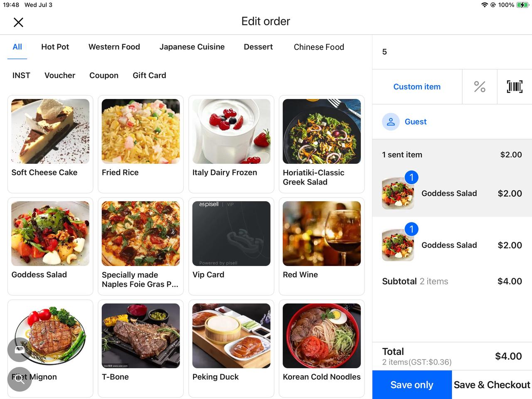This screenshot has width=532, height=399.
Task: Click the floating magnifier search button
Action: tap(20, 379)
